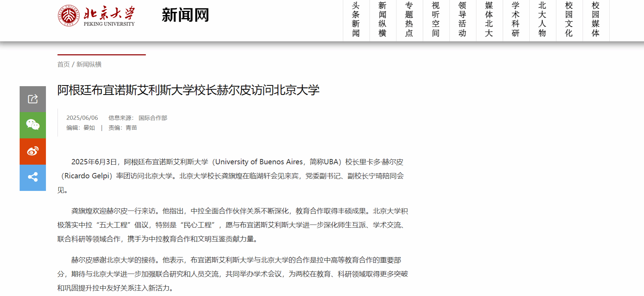Click the 新闻纵横 breadcrumb link

(x=89, y=64)
